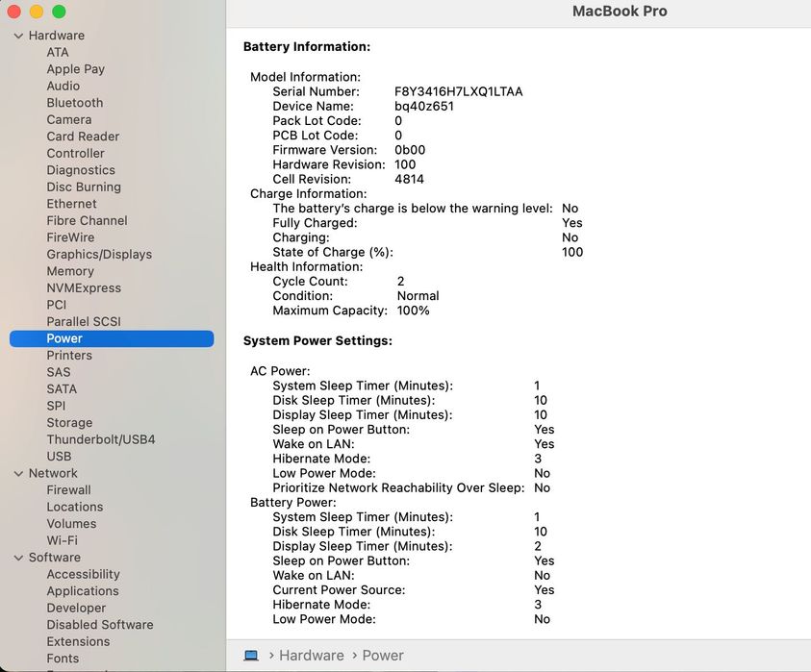Viewport: 811px width, 672px height.
Task: Collapse the Network section chevron
Action: click(18, 474)
